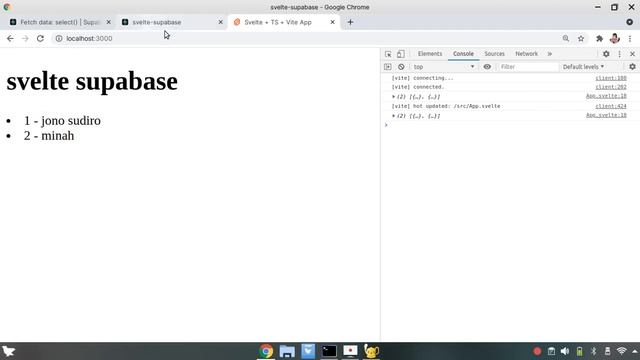Viewport: 640px width, 360px height.
Task: Open App.svelte:18 link beside the last array
Action: 606,115
